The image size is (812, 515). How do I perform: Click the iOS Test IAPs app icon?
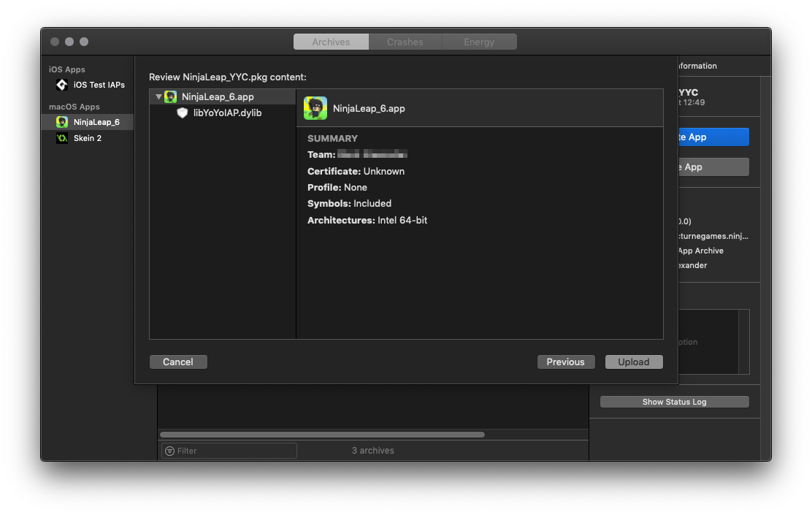tap(61, 85)
